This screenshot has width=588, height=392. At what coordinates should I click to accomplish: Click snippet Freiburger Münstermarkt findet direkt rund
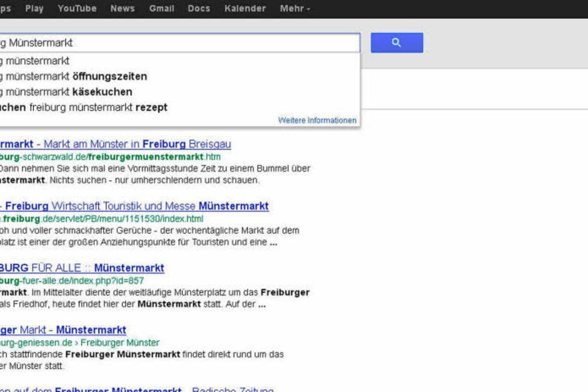(x=142, y=354)
